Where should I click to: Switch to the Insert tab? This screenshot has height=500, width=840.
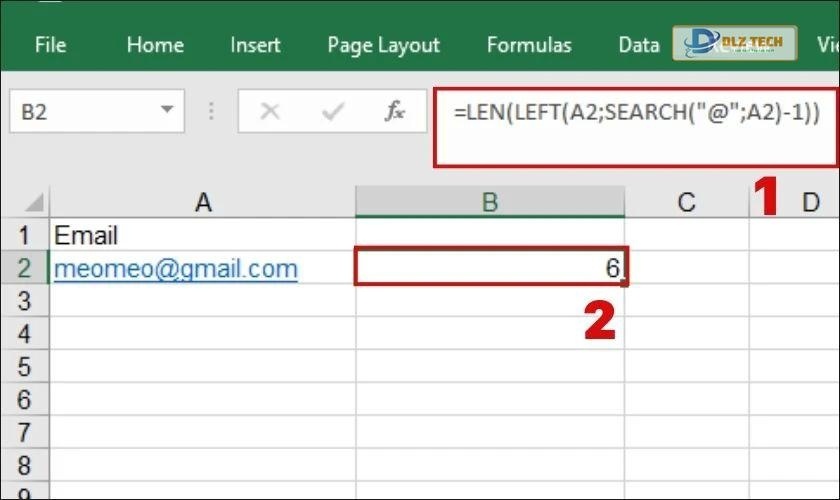(255, 45)
